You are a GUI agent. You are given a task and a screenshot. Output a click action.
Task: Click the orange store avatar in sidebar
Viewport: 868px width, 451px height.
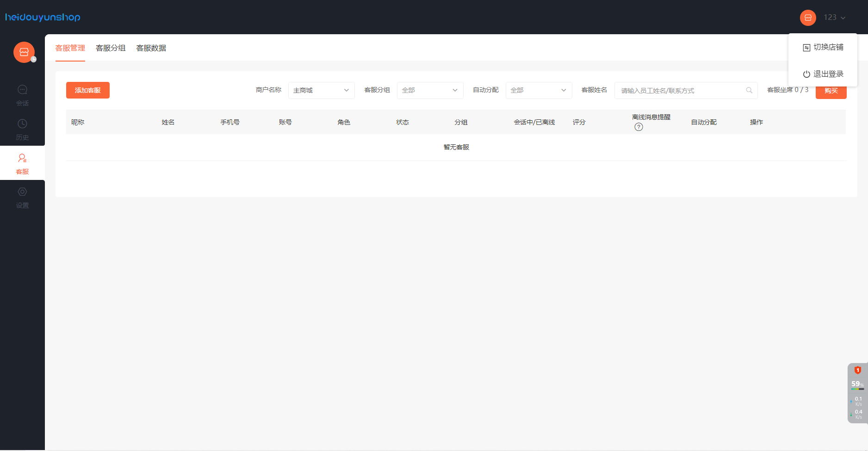click(x=24, y=52)
